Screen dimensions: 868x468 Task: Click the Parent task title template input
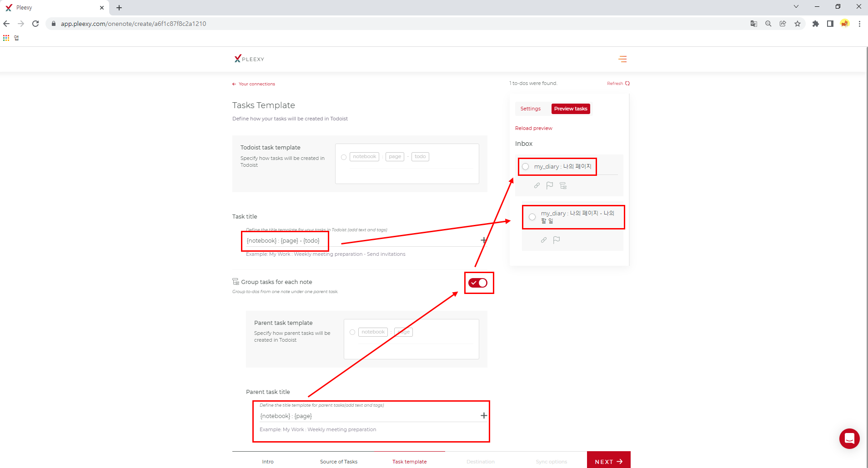368,416
